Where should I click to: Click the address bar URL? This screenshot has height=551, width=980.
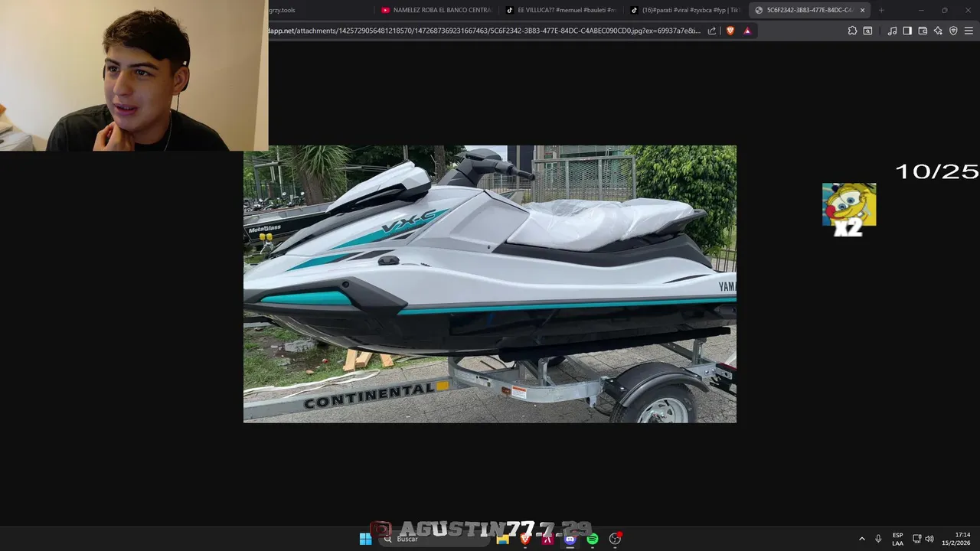pyautogui.click(x=484, y=31)
